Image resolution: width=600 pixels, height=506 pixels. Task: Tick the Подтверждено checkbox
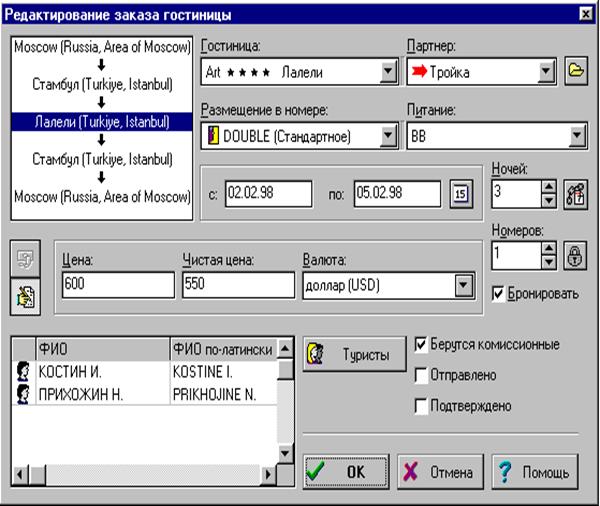click(x=421, y=406)
